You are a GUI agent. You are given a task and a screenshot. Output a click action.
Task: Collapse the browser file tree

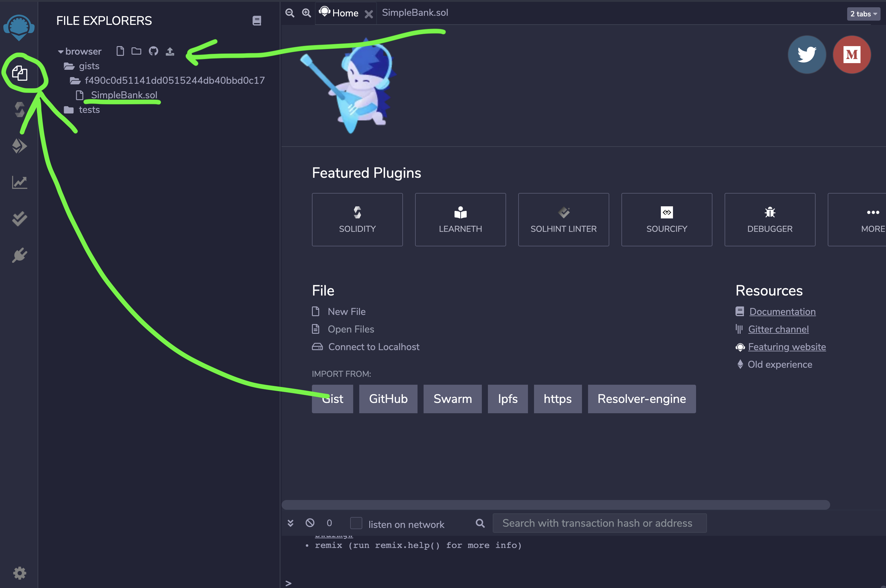point(60,51)
